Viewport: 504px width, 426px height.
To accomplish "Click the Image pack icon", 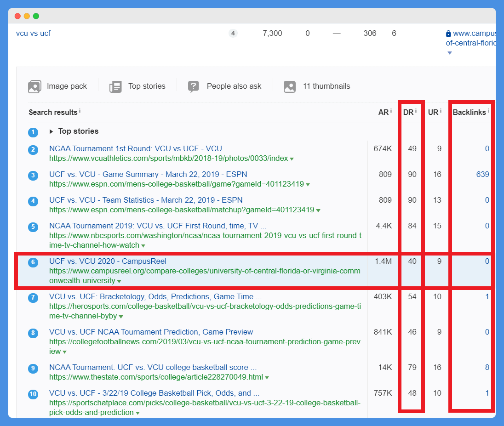I will pyautogui.click(x=34, y=86).
